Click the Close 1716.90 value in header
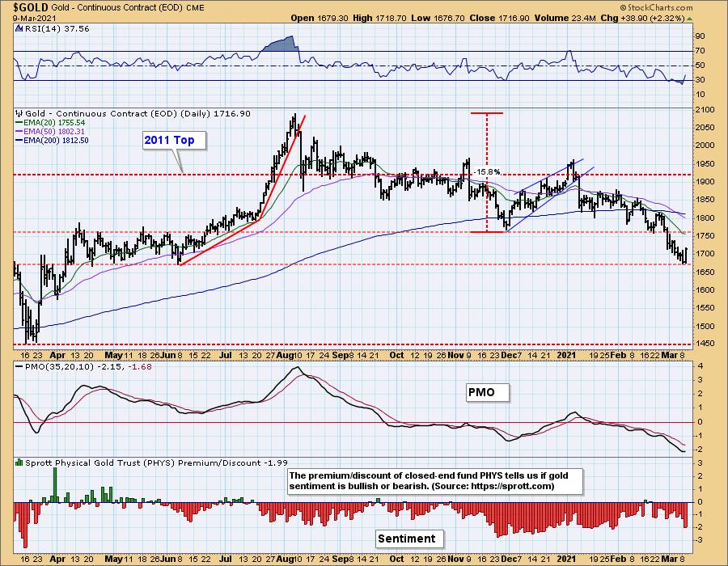The image size is (728, 566). [499, 18]
